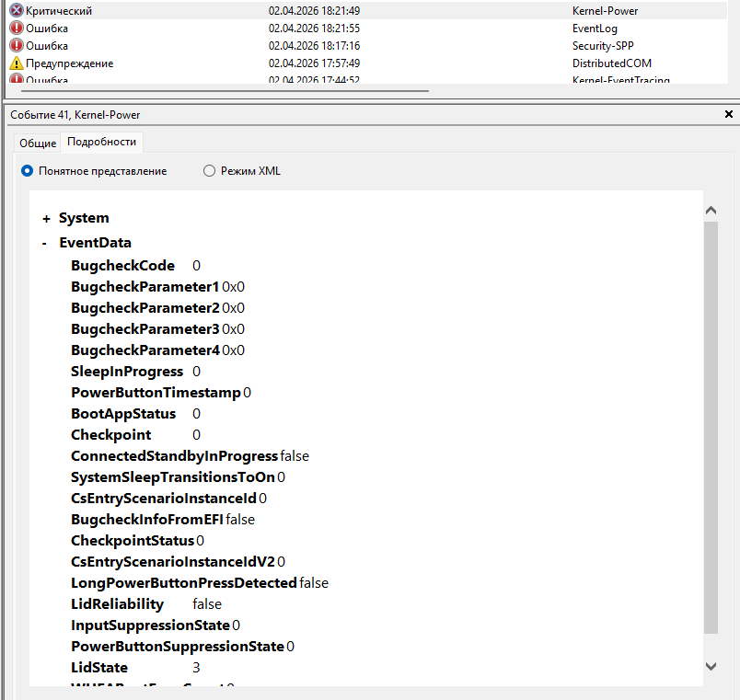Open the Подробности tab
The width and height of the screenshot is (740, 700).
pyautogui.click(x=102, y=142)
